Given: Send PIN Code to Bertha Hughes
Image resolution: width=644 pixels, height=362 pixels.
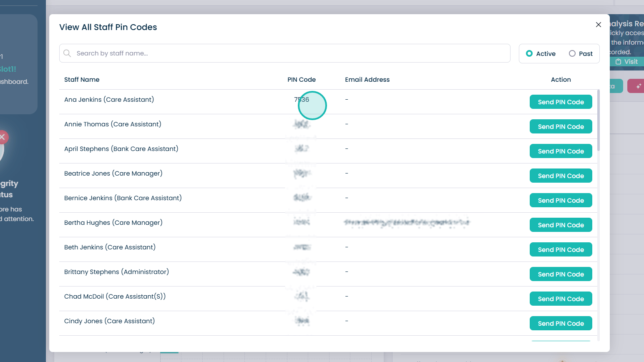Looking at the screenshot, I should [x=561, y=225].
